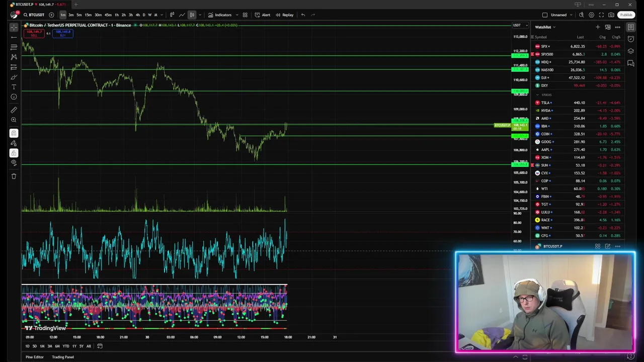
Task: Start bar Replay mode
Action: click(x=284, y=15)
